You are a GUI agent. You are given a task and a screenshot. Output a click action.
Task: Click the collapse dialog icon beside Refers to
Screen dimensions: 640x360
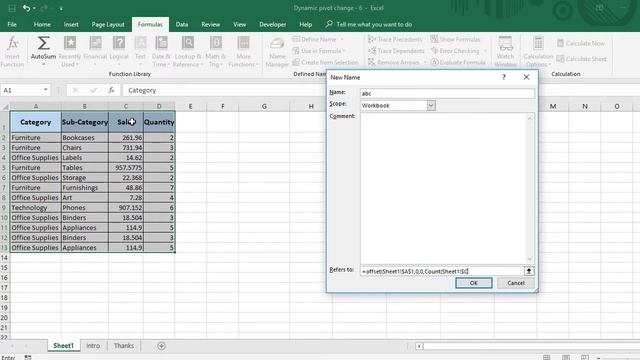point(529,271)
